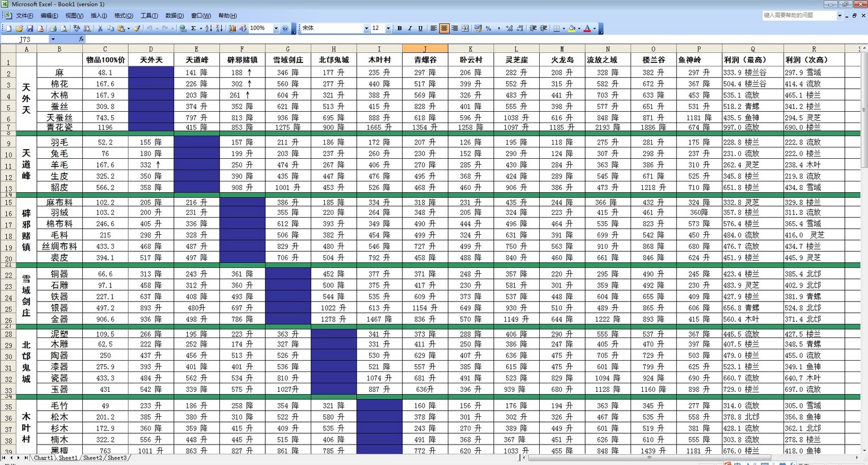Toggle Center alignment
Screen dimensions: 868x465
point(444,28)
